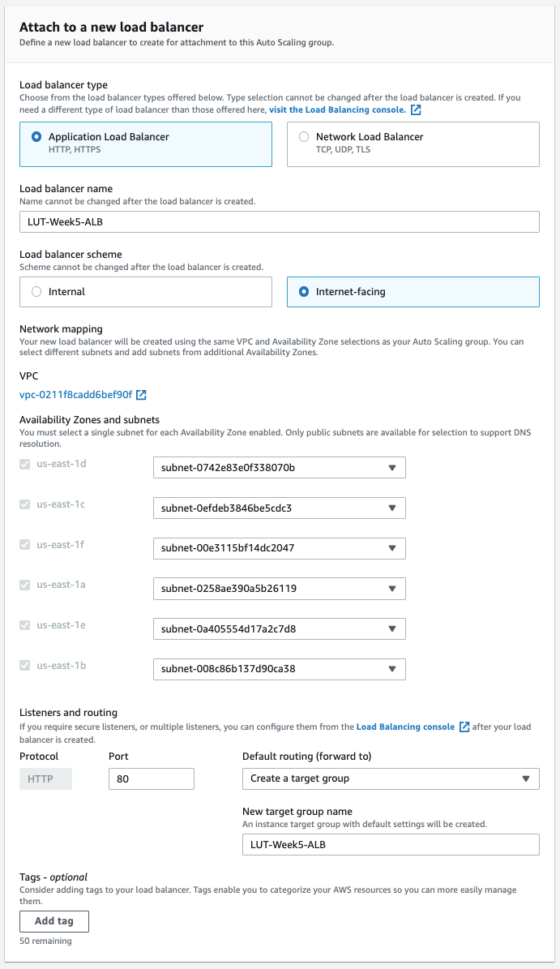Viewport: 560px width, 969px height.
Task: Click the Add tag button
Action: click(53, 921)
